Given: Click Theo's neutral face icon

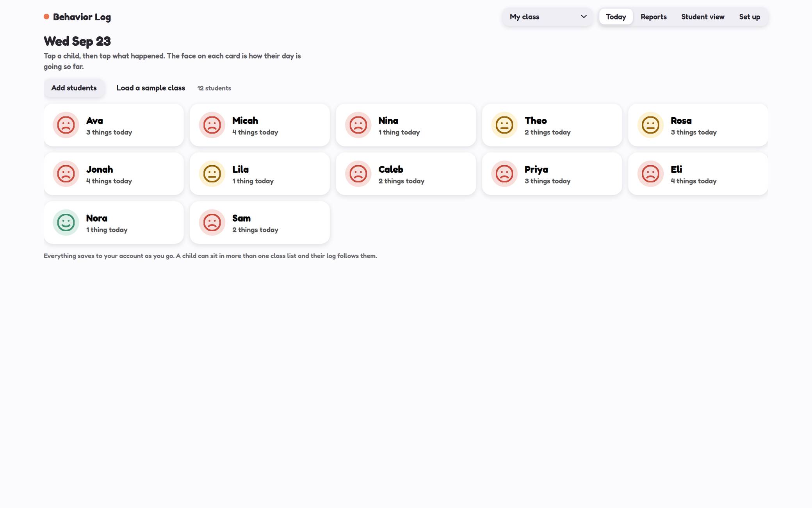Looking at the screenshot, I should pyautogui.click(x=504, y=125).
